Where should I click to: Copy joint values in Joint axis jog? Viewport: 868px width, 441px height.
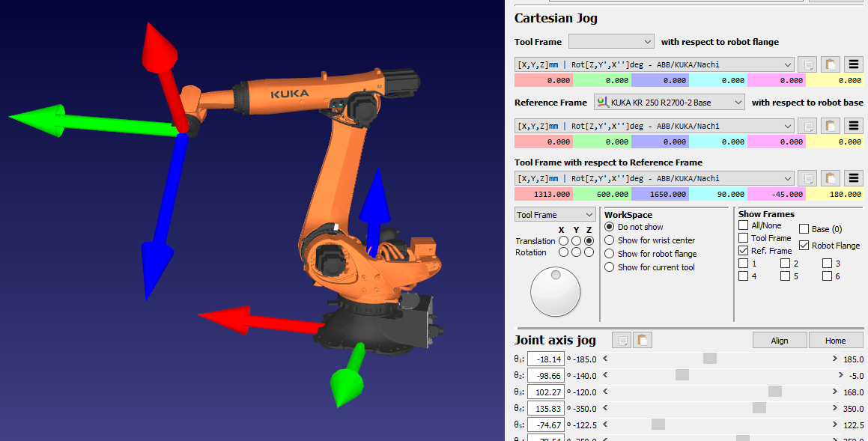click(621, 341)
